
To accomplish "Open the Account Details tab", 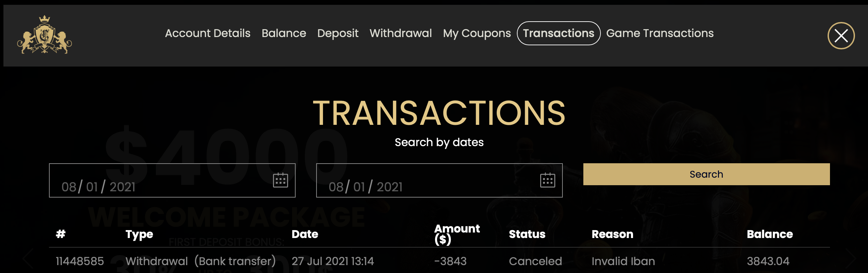I will pos(208,33).
